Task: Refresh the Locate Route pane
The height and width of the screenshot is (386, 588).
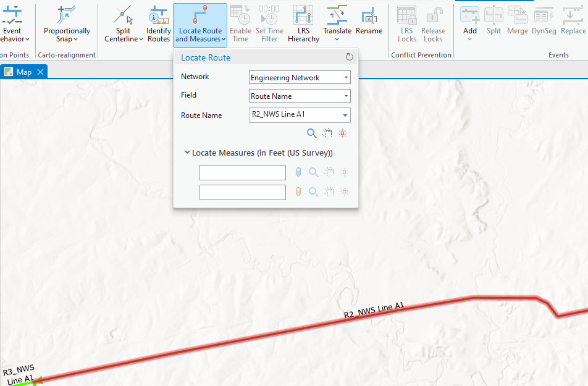Action: tap(349, 56)
